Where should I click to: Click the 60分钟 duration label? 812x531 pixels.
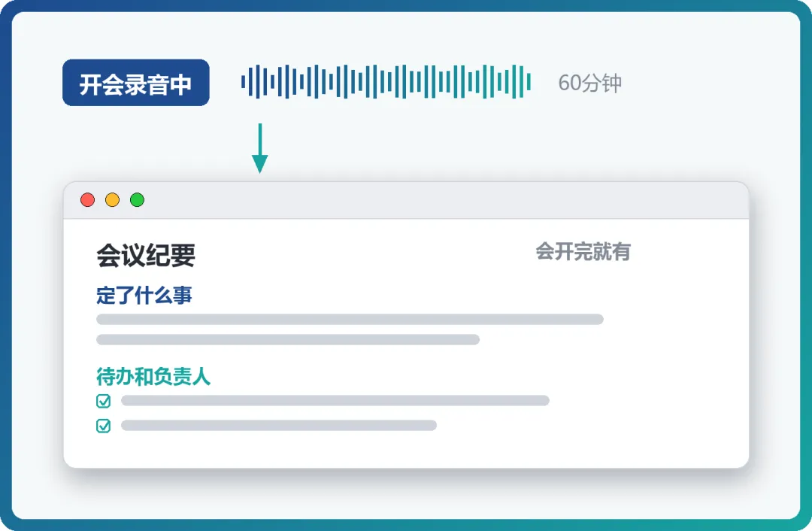click(x=590, y=83)
